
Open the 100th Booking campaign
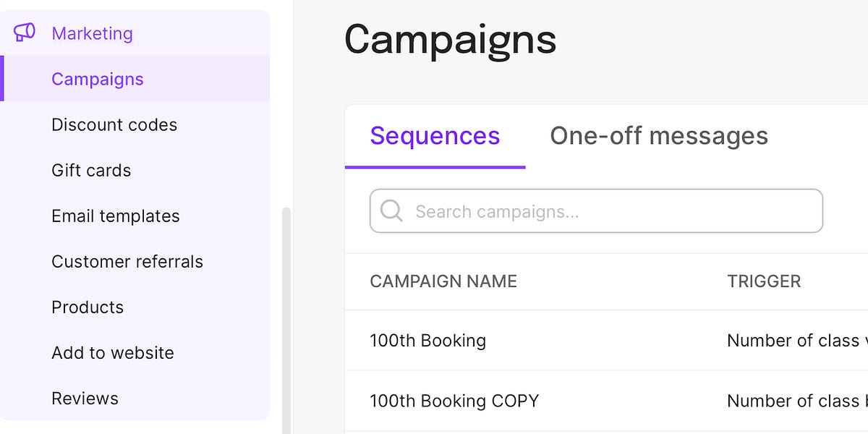point(428,340)
